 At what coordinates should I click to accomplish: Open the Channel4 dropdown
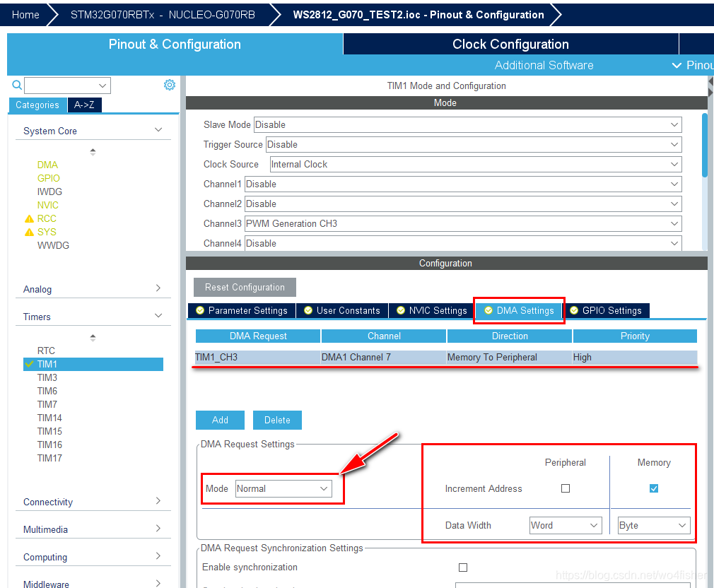463,244
